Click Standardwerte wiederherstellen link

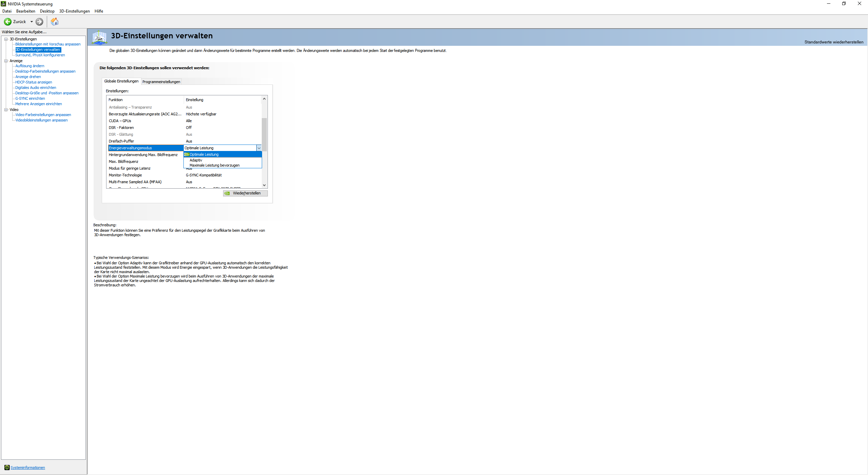click(833, 42)
